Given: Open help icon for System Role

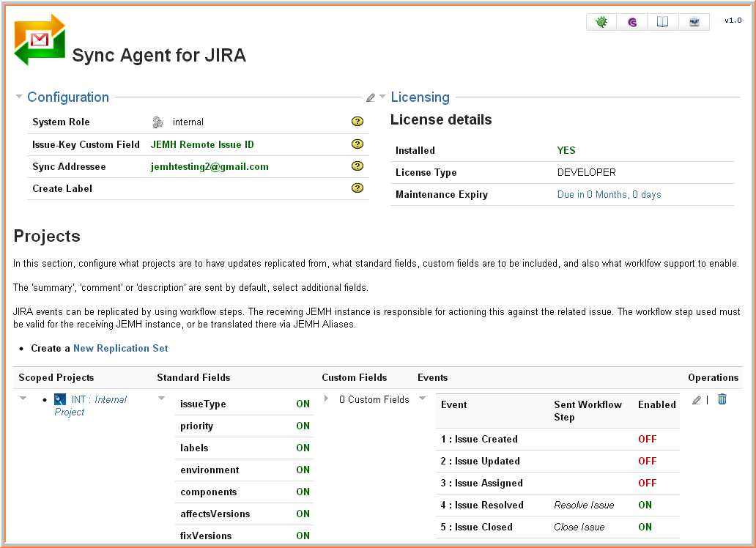Looking at the screenshot, I should point(357,122).
